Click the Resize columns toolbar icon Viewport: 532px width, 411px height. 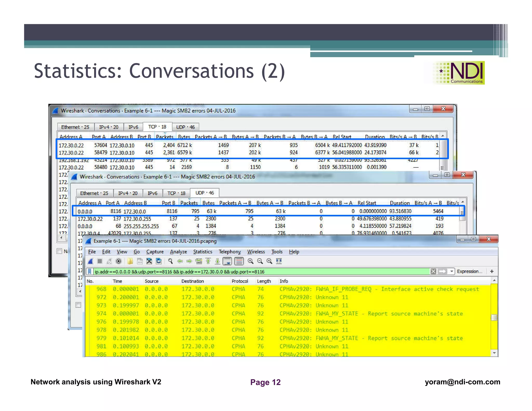point(279,261)
